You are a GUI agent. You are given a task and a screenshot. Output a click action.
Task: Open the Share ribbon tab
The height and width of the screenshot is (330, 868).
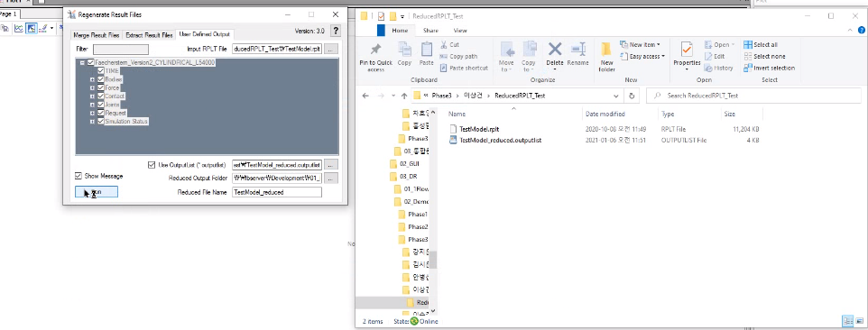pyautogui.click(x=430, y=31)
